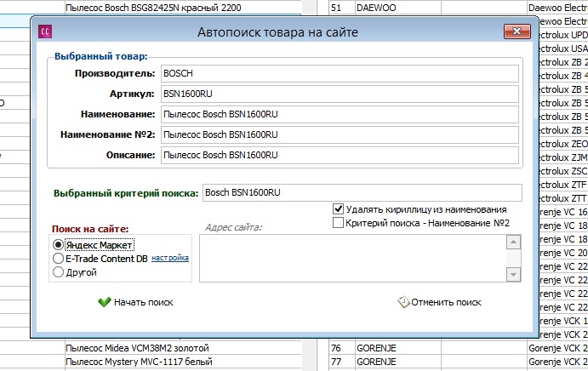Click the Наименование №2 input field
Viewport: 588px width, 371px height.
pyautogui.click(x=340, y=134)
